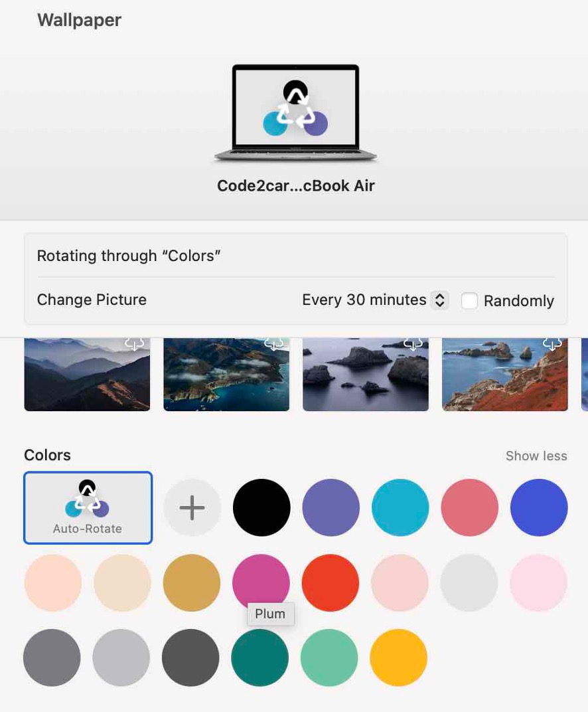Choose the black color swatch
588x712 pixels.
pyautogui.click(x=261, y=507)
